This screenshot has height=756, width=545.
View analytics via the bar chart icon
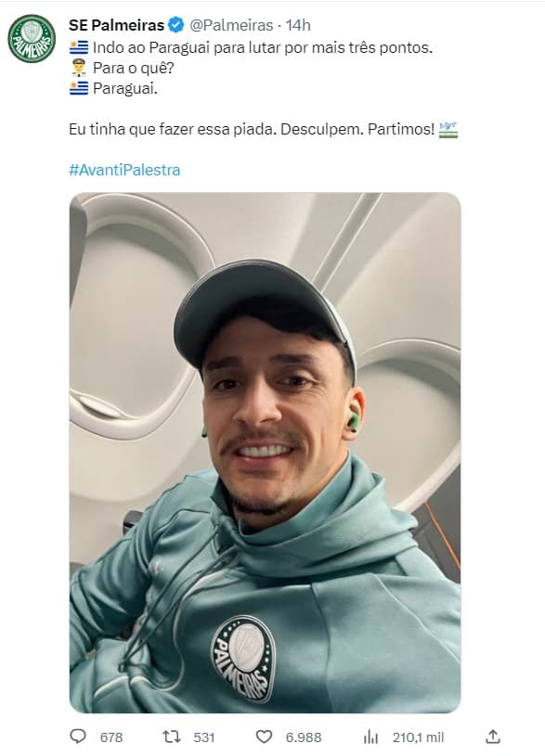point(370,737)
